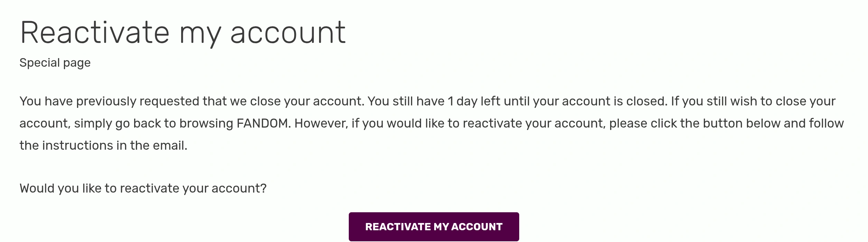Image resolution: width=868 pixels, height=242 pixels.
Task: Click the Reactivate My Account button
Action: 433,227
